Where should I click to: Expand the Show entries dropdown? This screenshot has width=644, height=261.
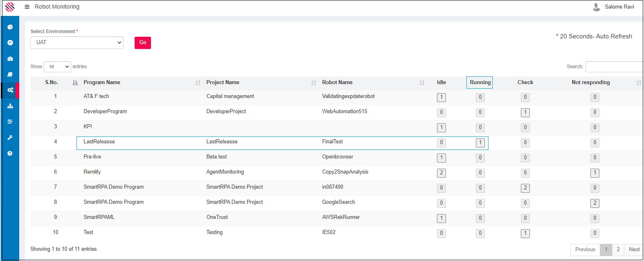point(57,67)
